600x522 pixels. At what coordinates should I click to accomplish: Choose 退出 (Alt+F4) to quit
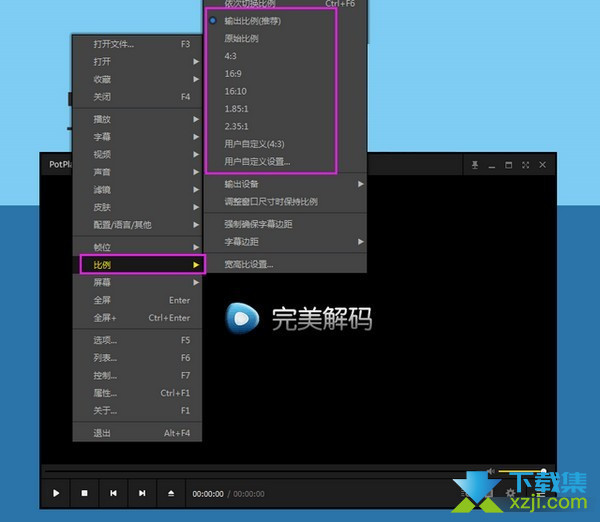(137, 433)
